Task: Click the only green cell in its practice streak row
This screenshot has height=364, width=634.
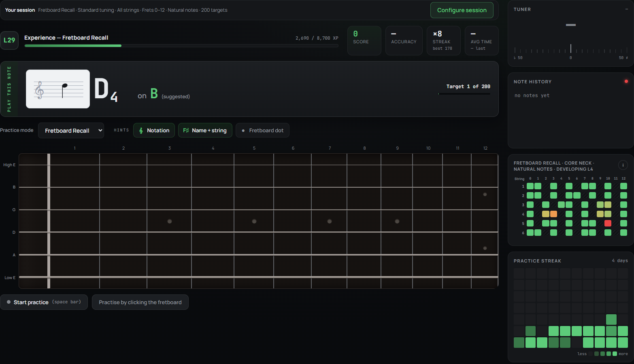Action: [611, 320]
